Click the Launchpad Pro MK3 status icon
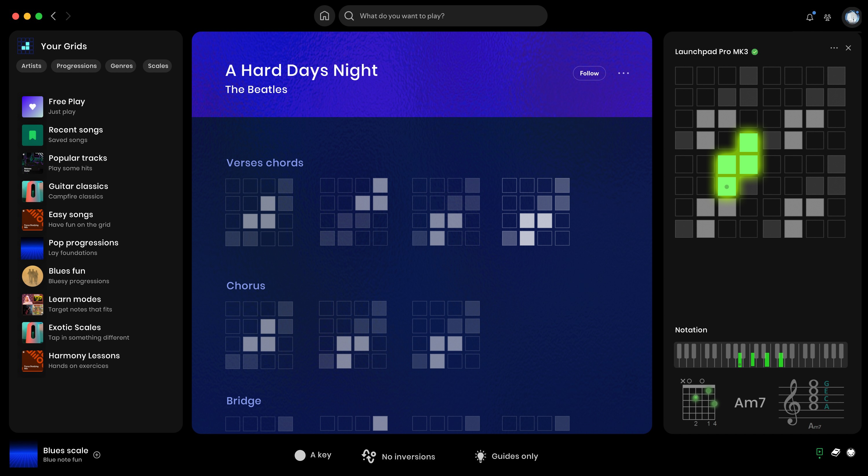This screenshot has width=868, height=476. point(756,52)
